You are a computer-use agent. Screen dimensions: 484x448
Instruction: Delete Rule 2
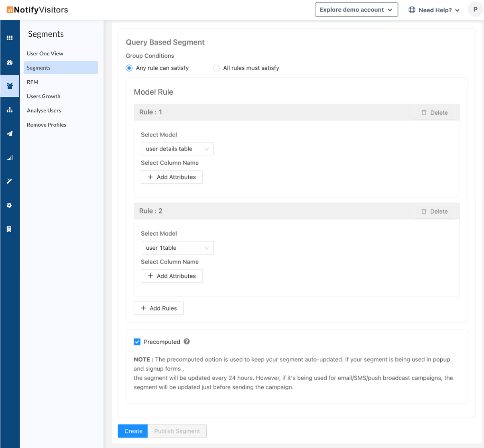coord(435,212)
